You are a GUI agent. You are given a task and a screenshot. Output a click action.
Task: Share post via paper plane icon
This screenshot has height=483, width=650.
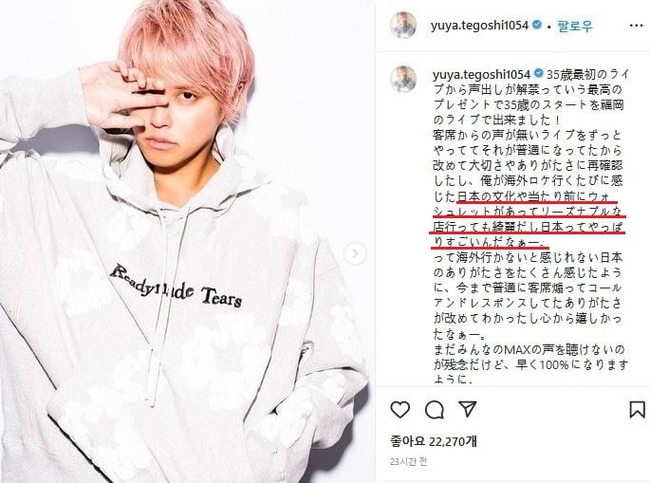point(467,409)
